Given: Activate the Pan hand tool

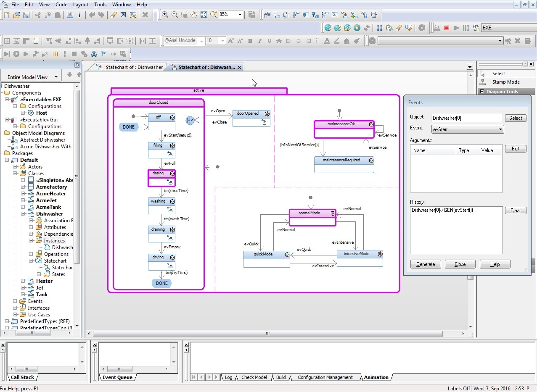Looking at the screenshot, I should (194, 15).
